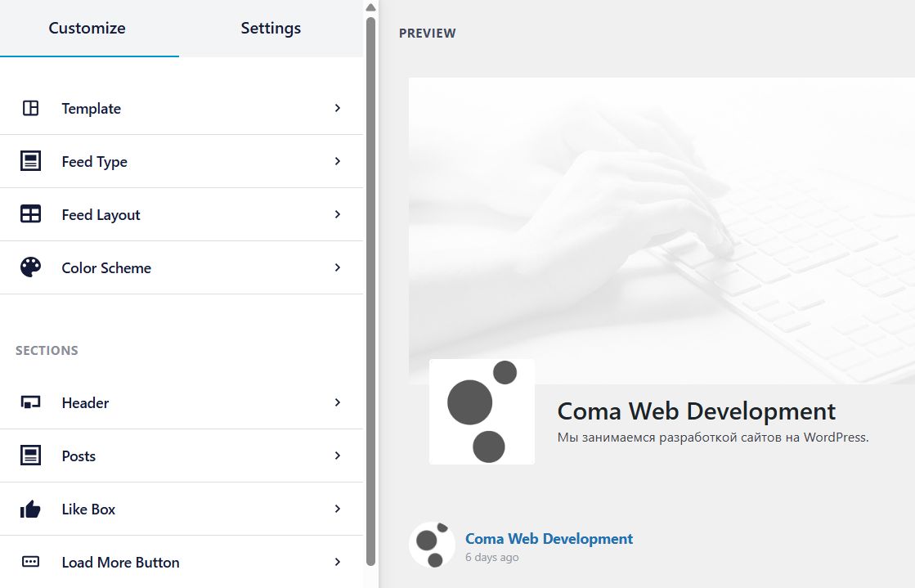
Task: Click the Like Box thumbs-up icon
Action: pyautogui.click(x=30, y=508)
